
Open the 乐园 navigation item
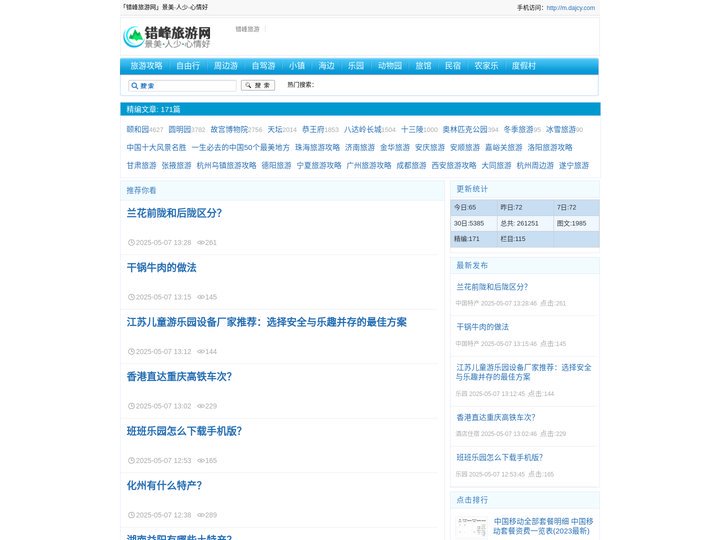356,66
